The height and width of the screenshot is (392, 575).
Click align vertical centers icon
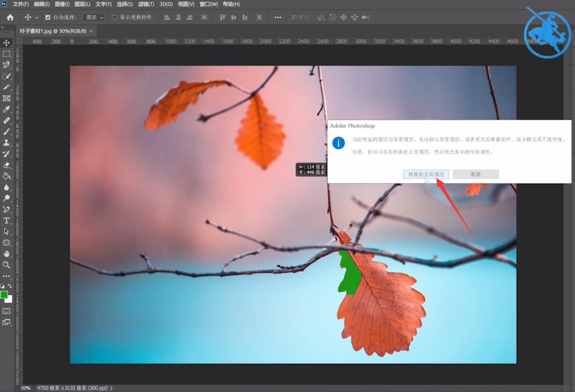tap(234, 17)
